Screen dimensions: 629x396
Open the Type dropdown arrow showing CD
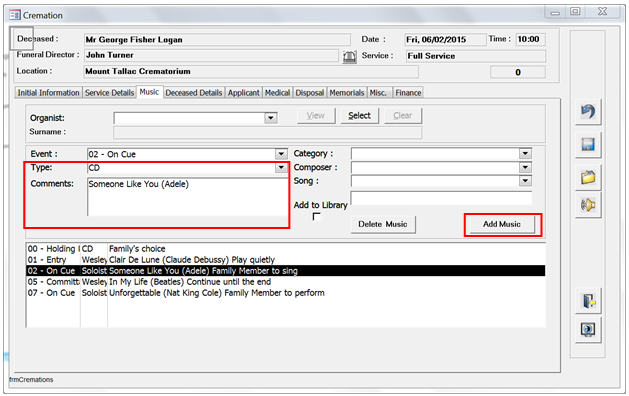coord(281,168)
